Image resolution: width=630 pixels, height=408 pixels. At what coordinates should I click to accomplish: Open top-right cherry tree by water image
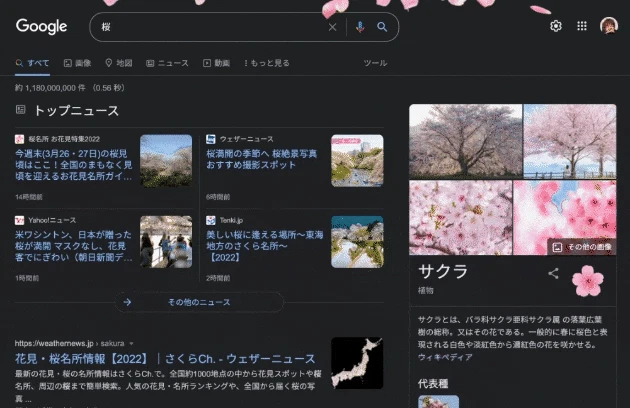570,141
